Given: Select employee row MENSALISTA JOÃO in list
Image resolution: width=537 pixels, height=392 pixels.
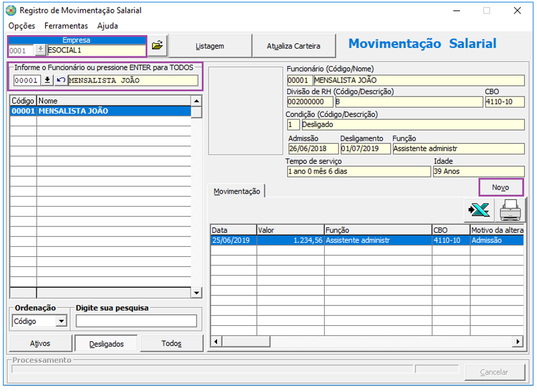Looking at the screenshot, I should 101,111.
